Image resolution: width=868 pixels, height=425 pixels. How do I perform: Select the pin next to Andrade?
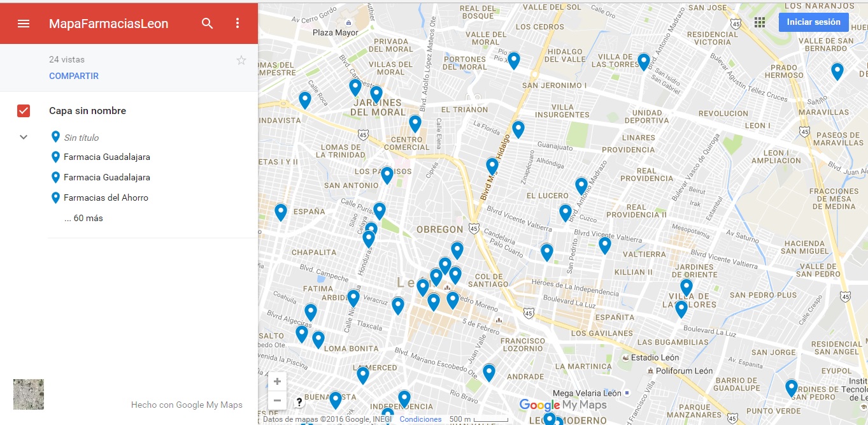click(489, 372)
